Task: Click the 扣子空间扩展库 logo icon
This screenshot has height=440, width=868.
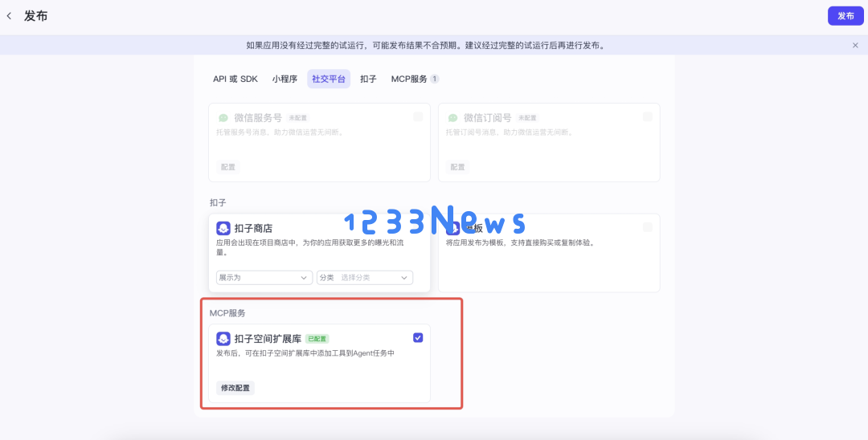Action: 223,339
